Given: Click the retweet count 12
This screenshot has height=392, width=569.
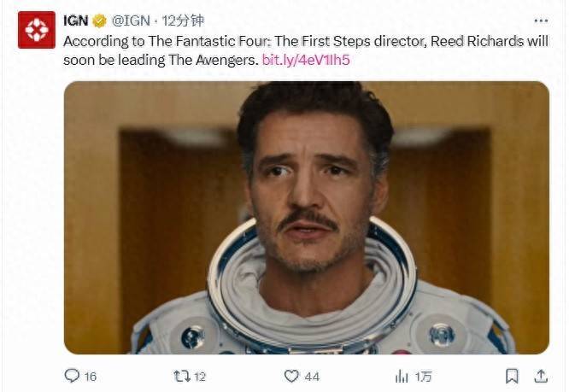Looking at the screenshot, I should pos(199,376).
